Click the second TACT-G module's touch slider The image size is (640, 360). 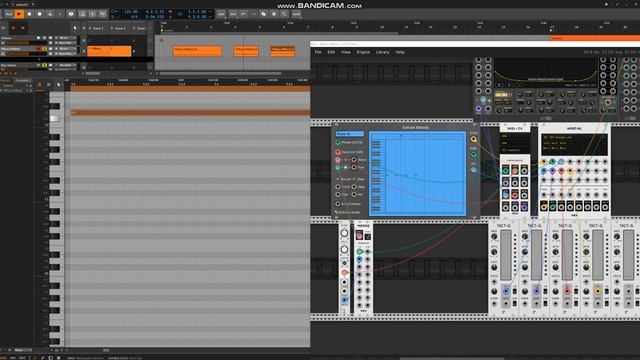pos(536,255)
